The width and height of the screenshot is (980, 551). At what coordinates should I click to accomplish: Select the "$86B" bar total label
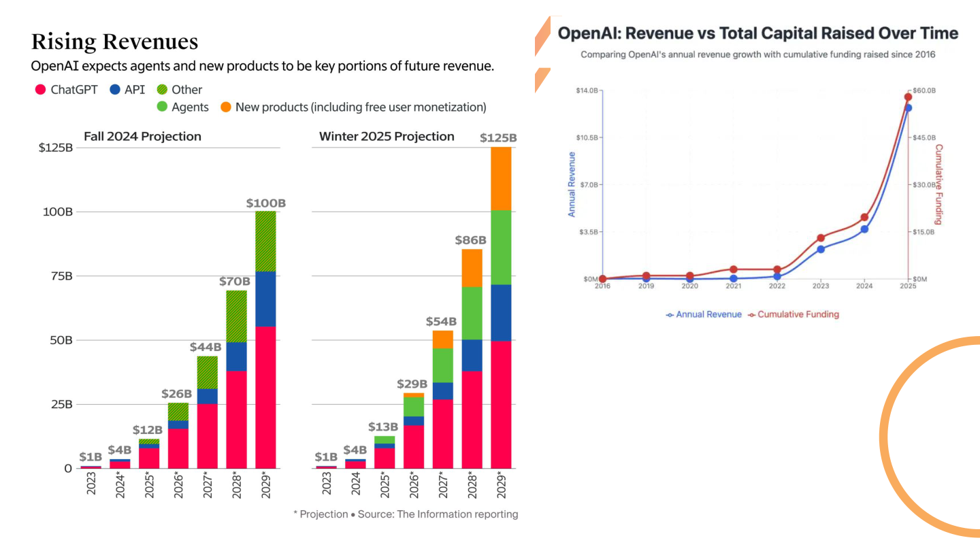[x=471, y=240]
